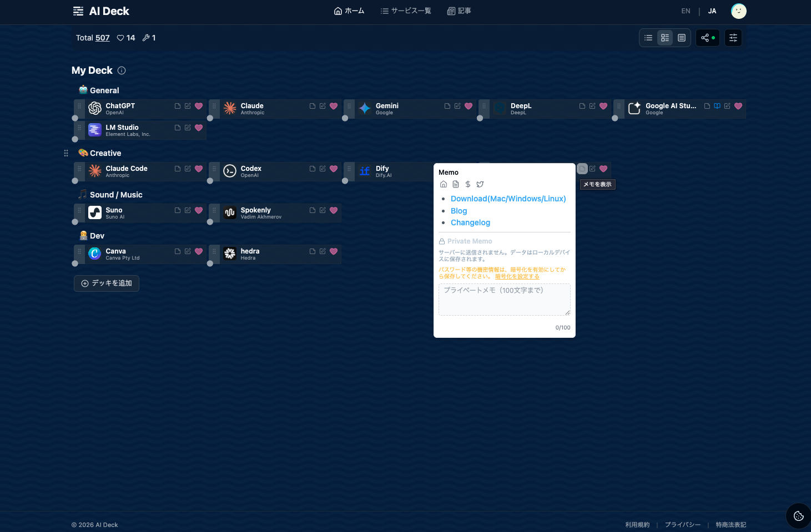The image size is (811, 532).
Task: Switch language to JA
Action: point(712,11)
